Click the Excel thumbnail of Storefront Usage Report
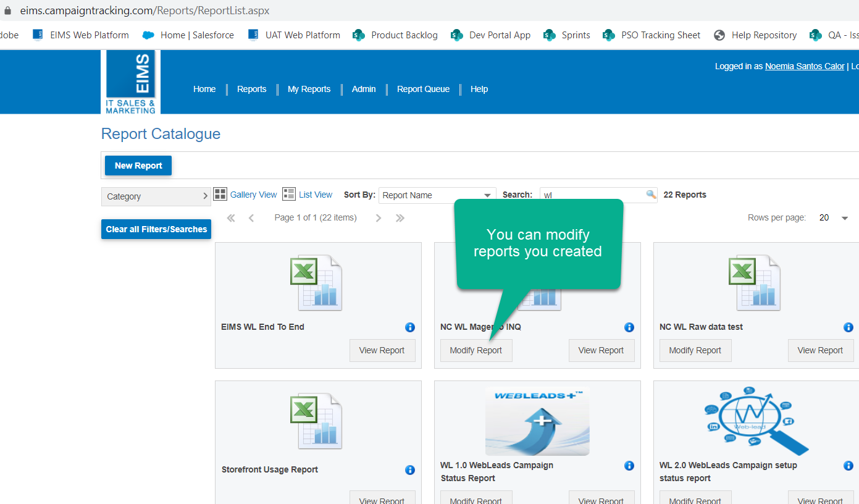The image size is (859, 504). [316, 421]
